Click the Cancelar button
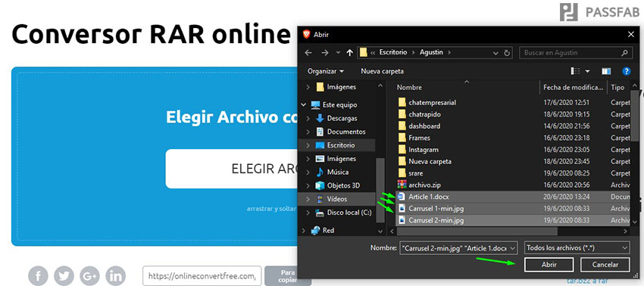644x286 pixels. click(605, 265)
